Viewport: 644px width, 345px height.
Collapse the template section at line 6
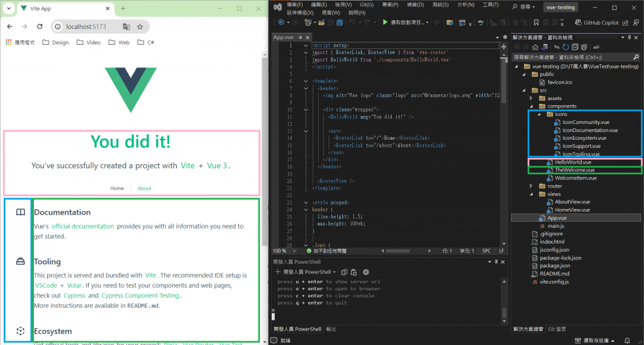306,81
